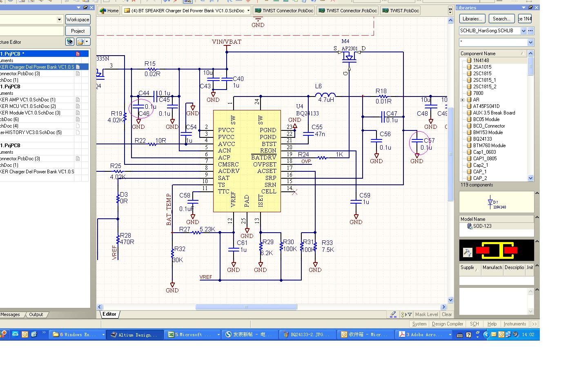
Task: Open the component filter dropdown arrow
Action: (x=530, y=43)
